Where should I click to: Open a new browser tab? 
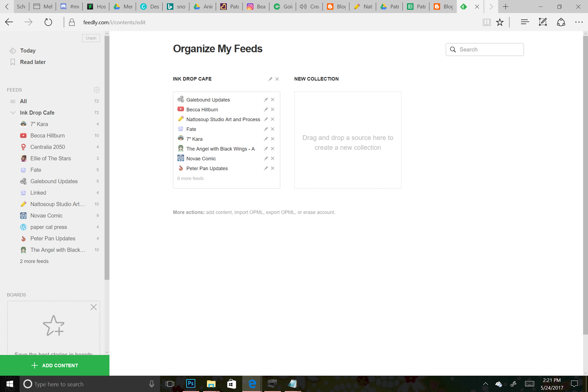pos(506,7)
